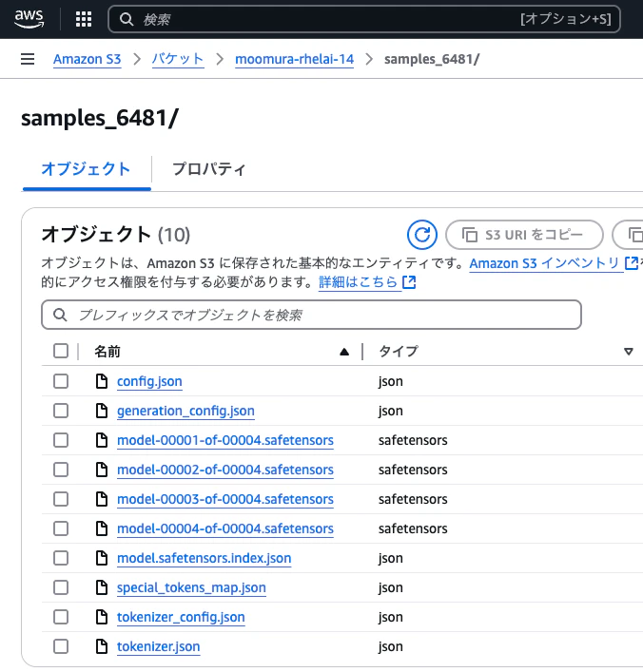Check the box for config.json
Screen dimensions: 643x672
pos(61,381)
